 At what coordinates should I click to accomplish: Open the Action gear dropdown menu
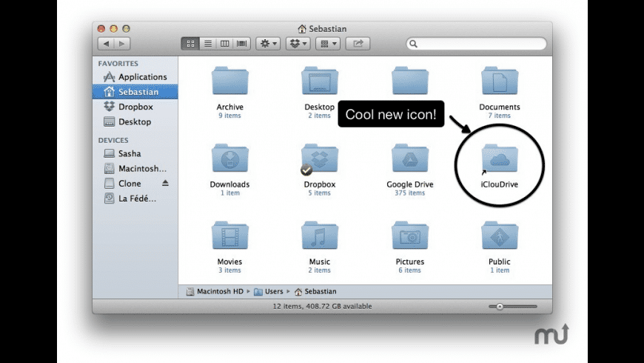click(x=268, y=44)
